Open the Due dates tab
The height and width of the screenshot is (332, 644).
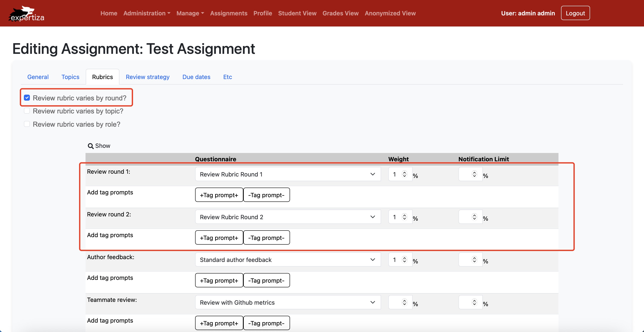click(196, 77)
